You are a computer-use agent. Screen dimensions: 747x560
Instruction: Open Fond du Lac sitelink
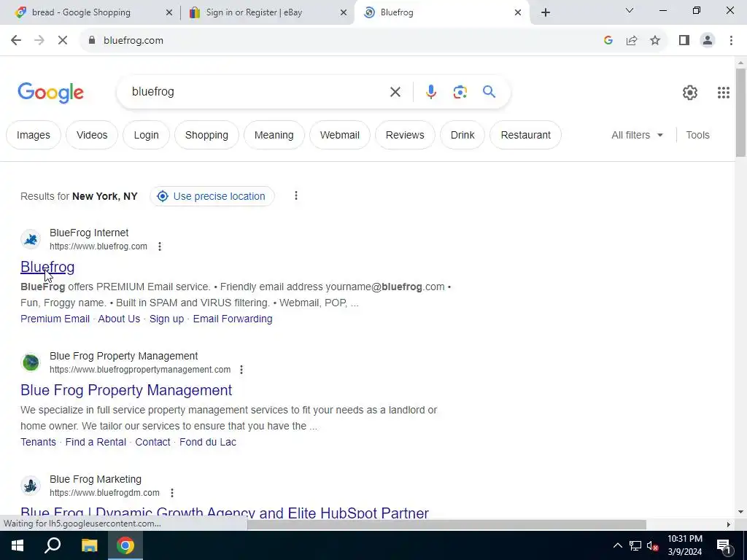208,443
